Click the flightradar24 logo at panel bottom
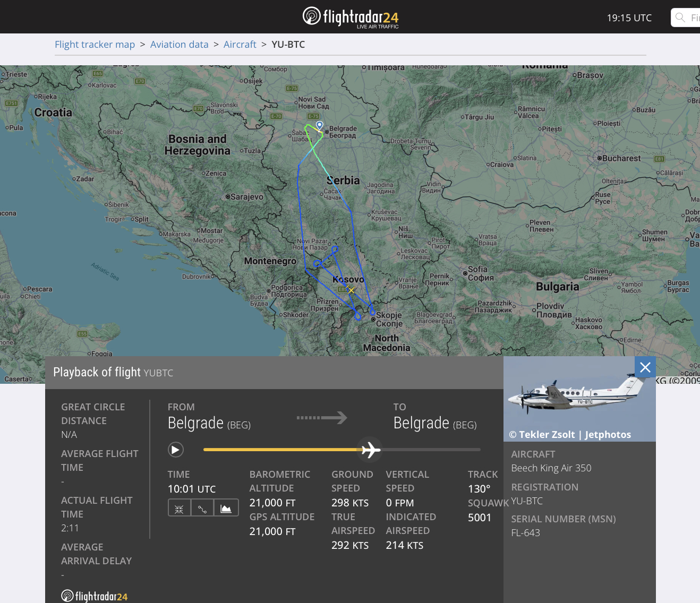The image size is (700, 603). [x=94, y=596]
